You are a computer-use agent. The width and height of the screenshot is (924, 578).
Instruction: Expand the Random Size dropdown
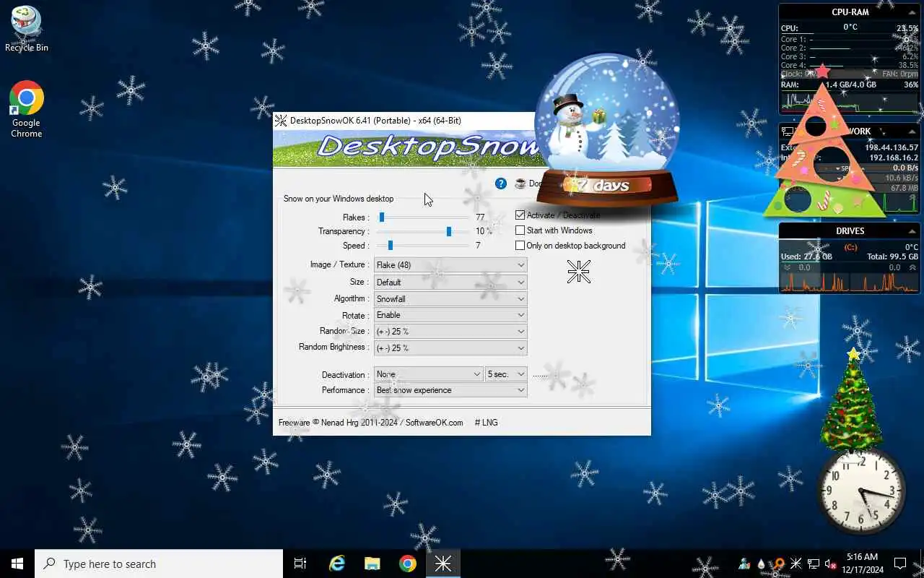pyautogui.click(x=450, y=332)
